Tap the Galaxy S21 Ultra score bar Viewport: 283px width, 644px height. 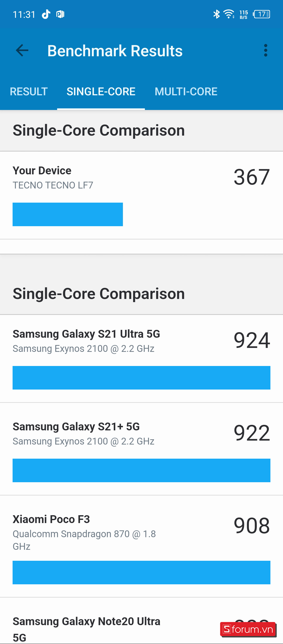click(141, 378)
